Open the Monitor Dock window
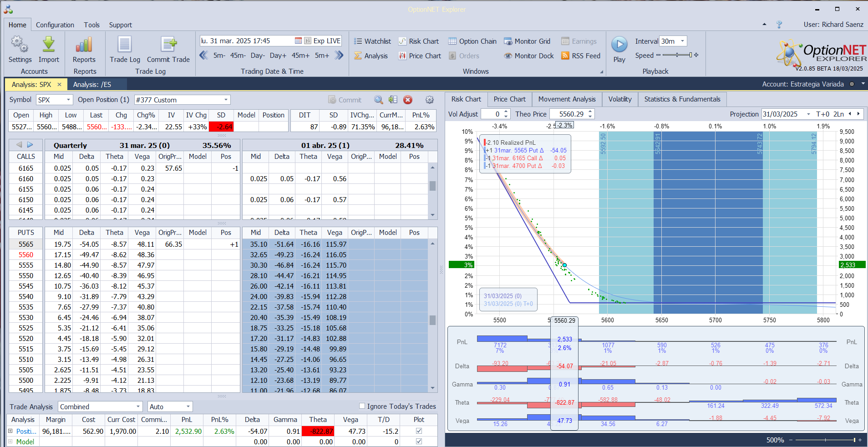 click(x=529, y=56)
